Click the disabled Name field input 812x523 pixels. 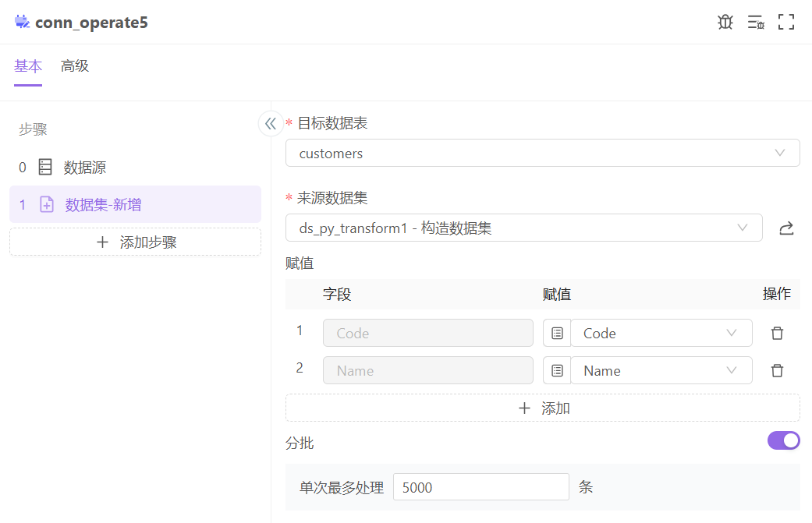[x=427, y=370]
